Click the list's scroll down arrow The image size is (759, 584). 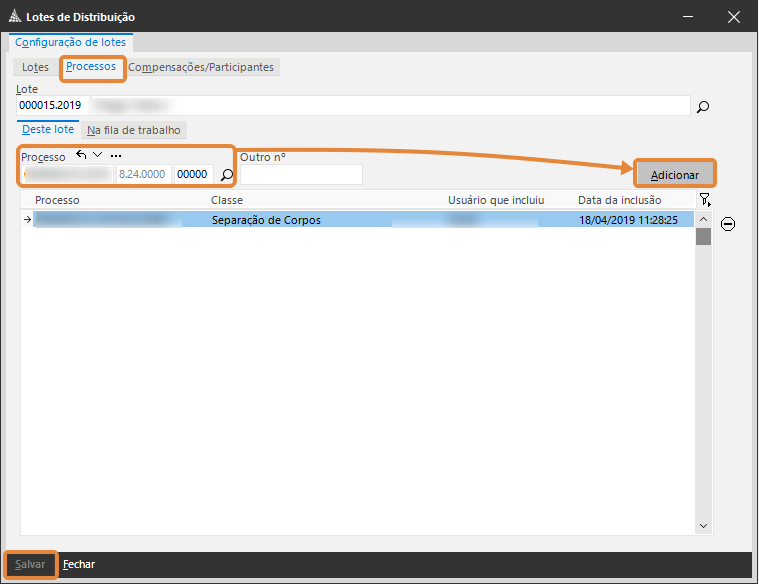click(703, 526)
